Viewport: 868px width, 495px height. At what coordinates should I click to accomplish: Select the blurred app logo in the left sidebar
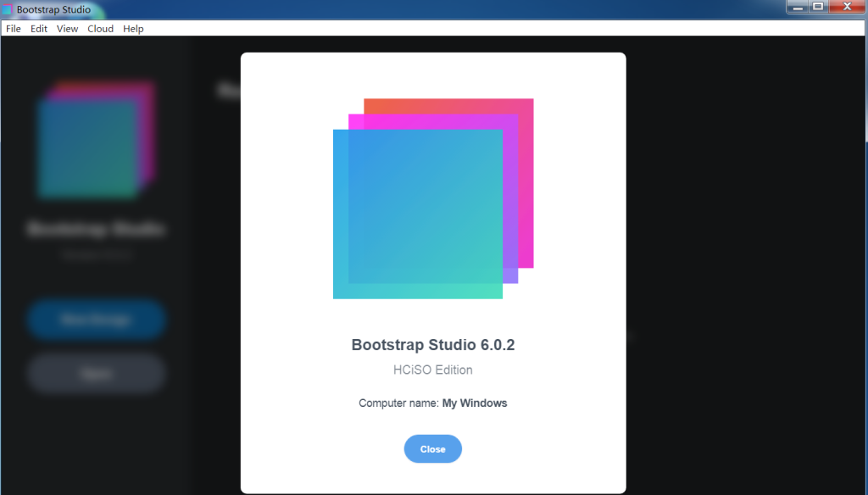pyautogui.click(x=95, y=138)
